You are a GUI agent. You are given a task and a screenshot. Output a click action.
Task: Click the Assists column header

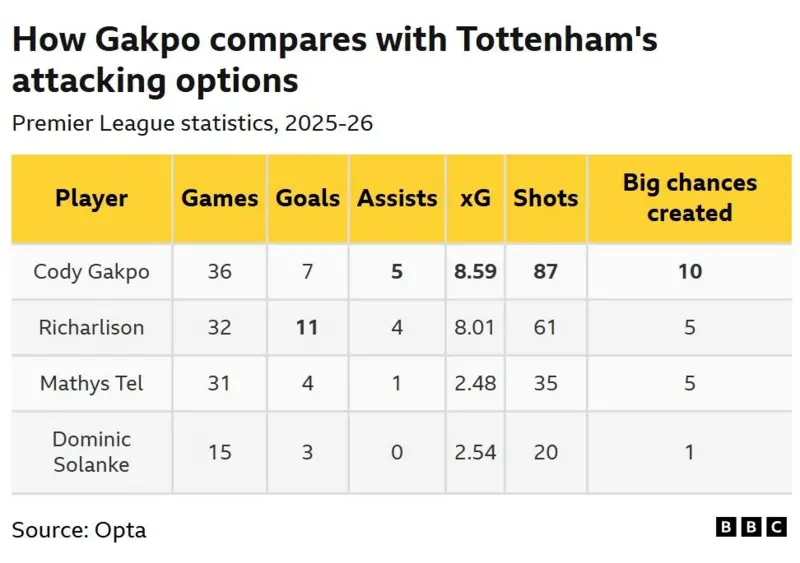pos(397,198)
